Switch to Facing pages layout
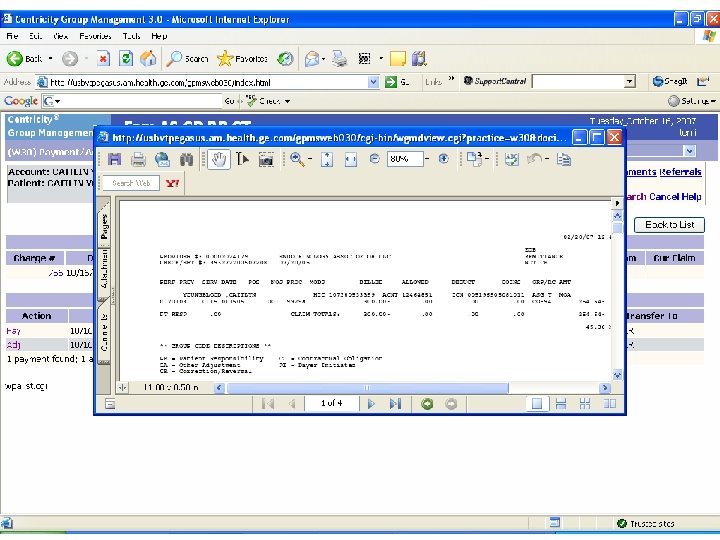720x540 pixels. (x=610, y=404)
